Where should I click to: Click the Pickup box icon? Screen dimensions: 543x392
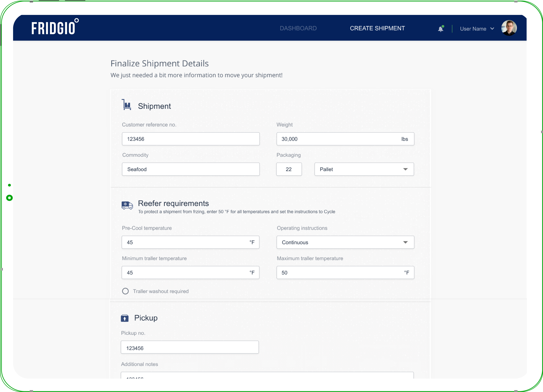point(125,318)
